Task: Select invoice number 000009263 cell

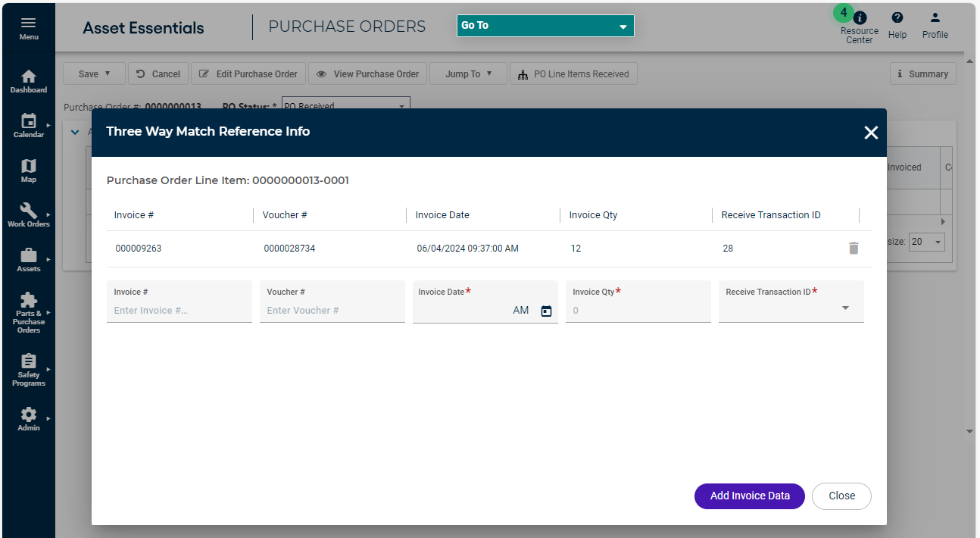Action: (139, 249)
